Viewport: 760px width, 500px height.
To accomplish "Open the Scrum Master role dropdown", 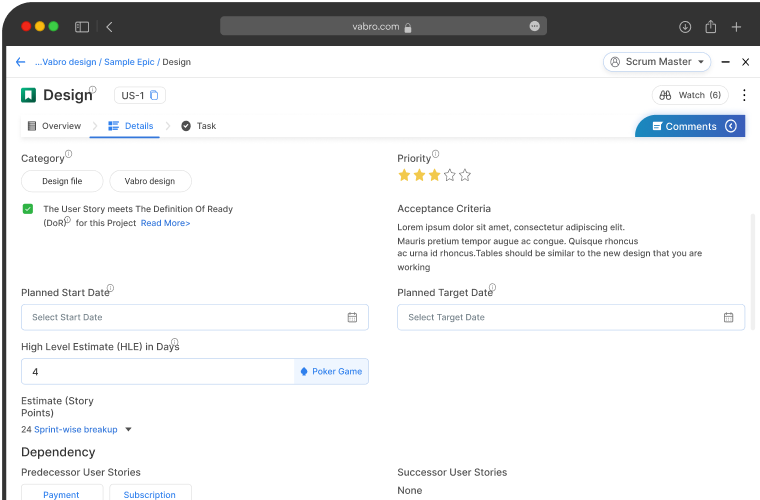I will tap(657, 62).
